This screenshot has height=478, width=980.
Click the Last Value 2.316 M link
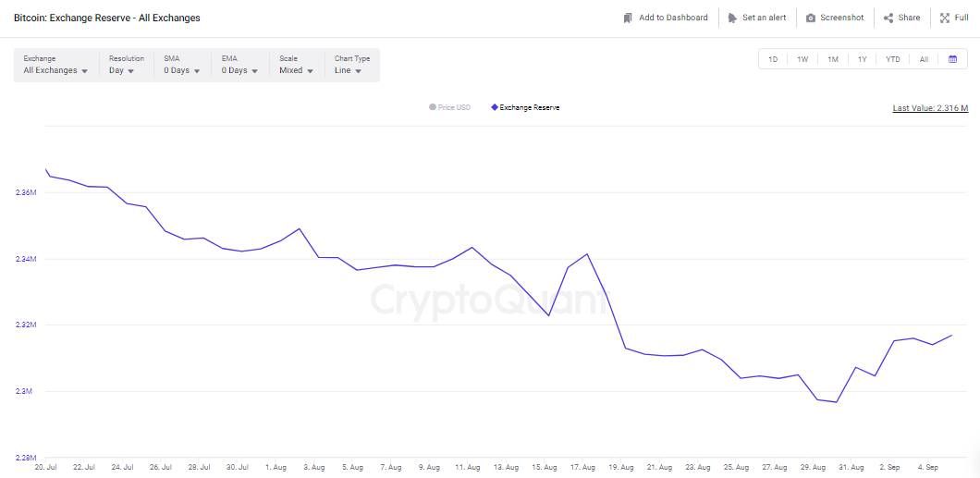929,108
